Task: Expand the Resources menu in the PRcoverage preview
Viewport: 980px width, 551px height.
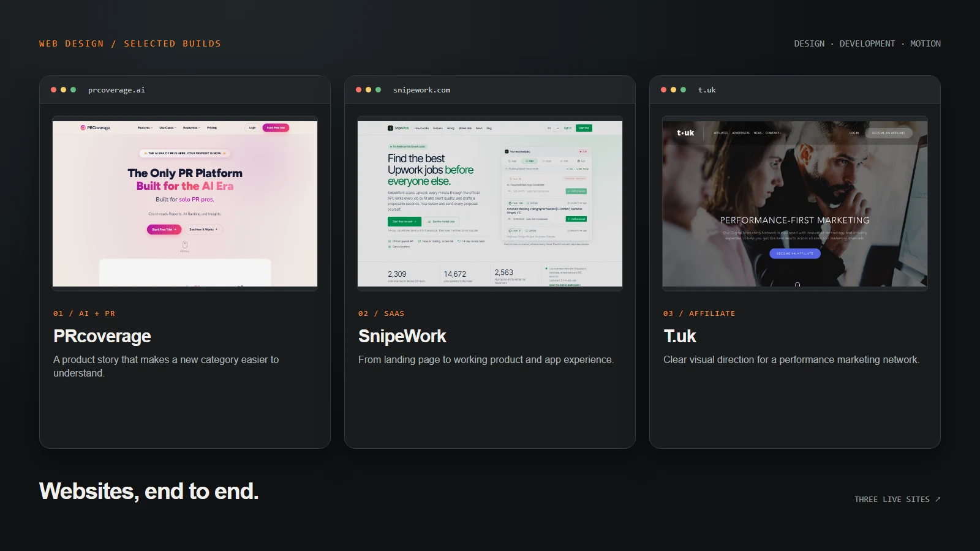Action: [x=192, y=128]
